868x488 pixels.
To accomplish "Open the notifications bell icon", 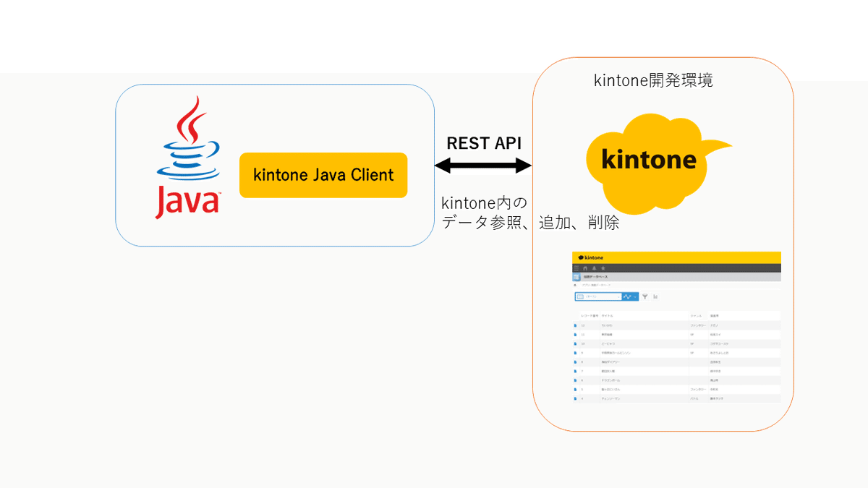I will click(594, 267).
